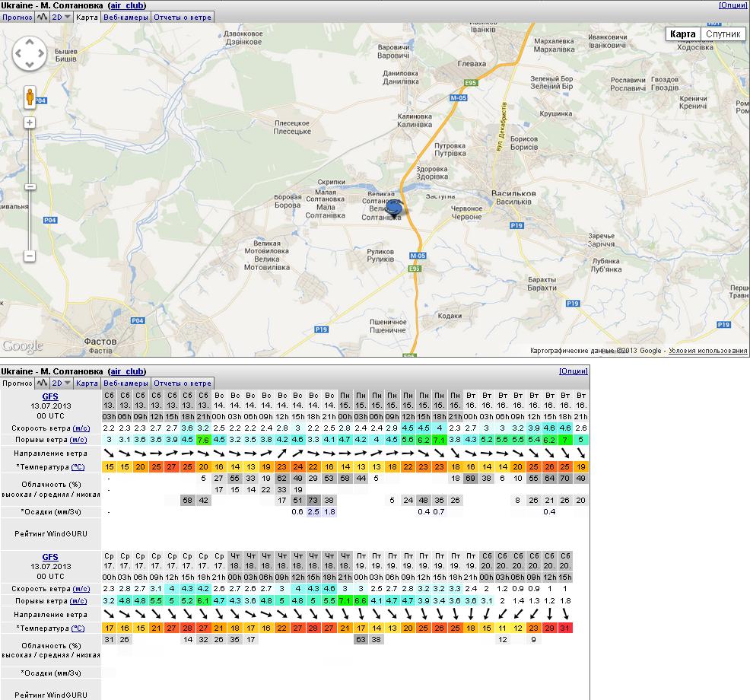The image size is (750, 700).
Task: Zoom out using the bottom minus button
Action: tap(30, 256)
